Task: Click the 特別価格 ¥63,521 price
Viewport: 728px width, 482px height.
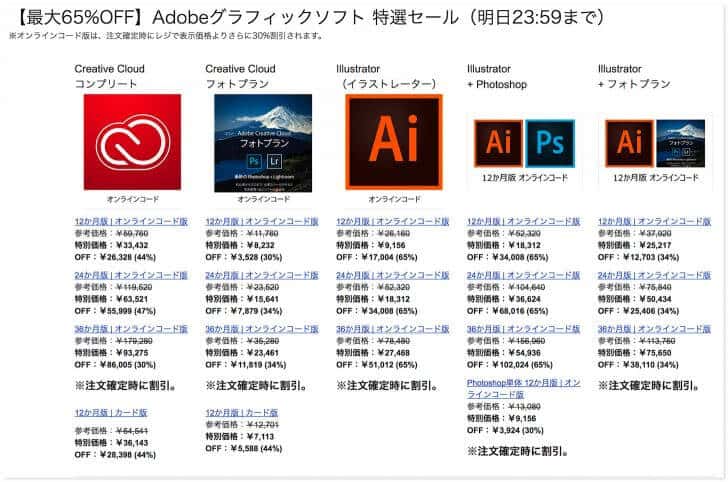Action: point(111,299)
